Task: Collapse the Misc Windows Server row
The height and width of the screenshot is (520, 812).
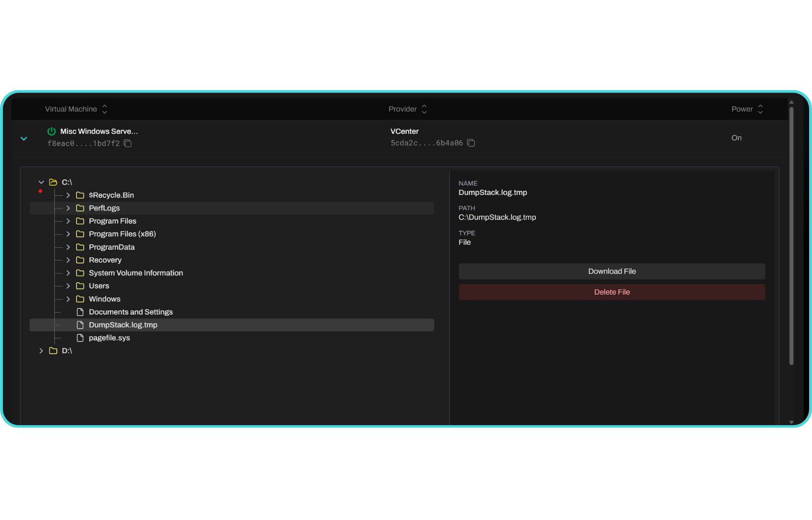Action: (24, 138)
